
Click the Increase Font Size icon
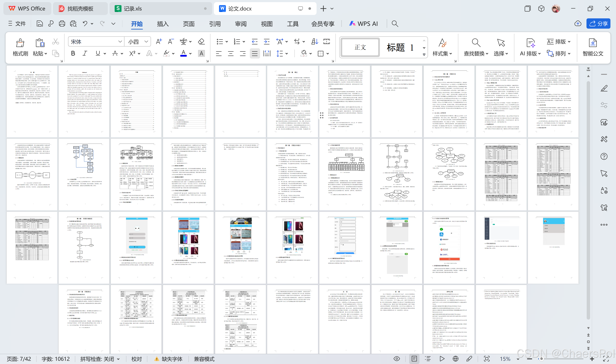point(159,41)
